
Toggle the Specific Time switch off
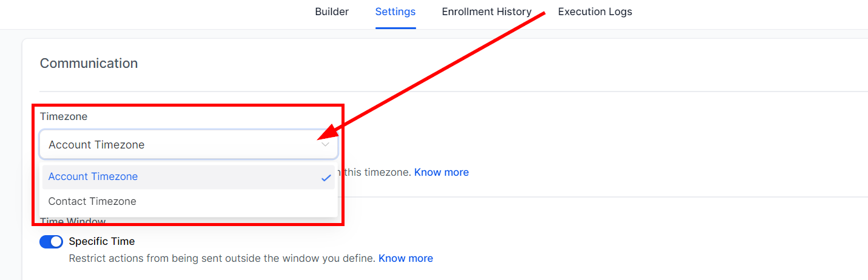51,242
